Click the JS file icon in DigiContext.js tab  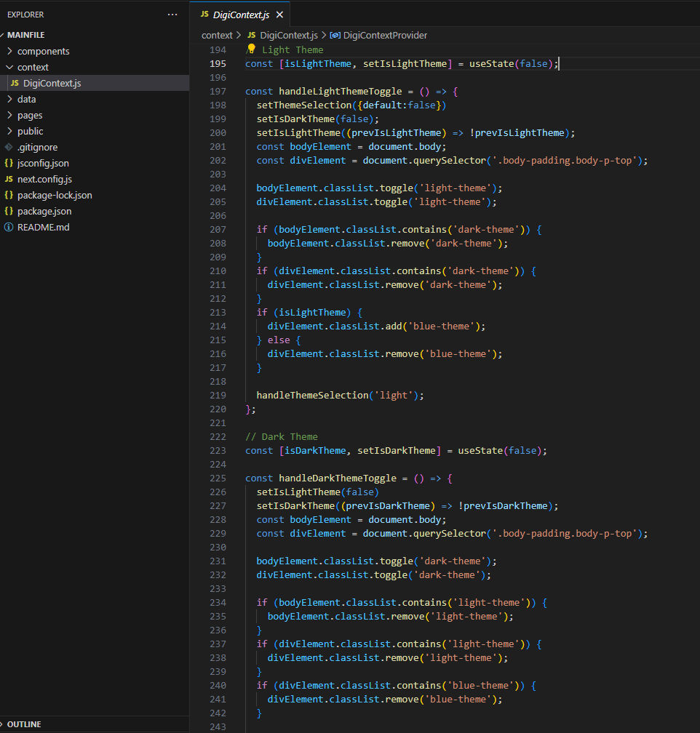203,15
